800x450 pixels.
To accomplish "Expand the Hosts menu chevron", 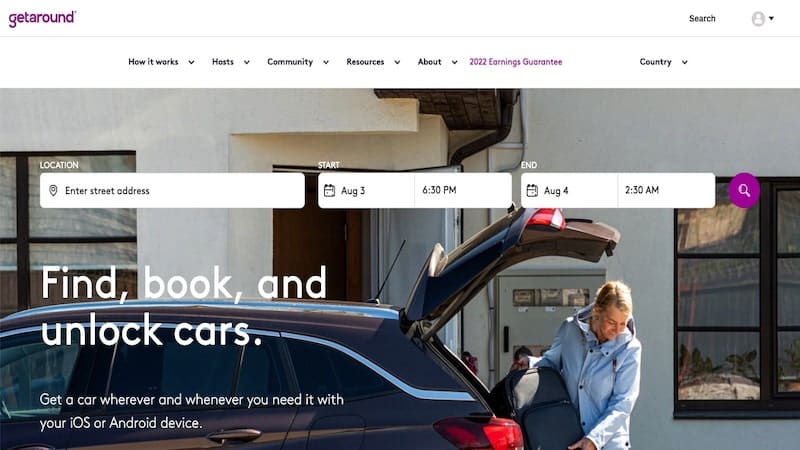I will tap(246, 62).
